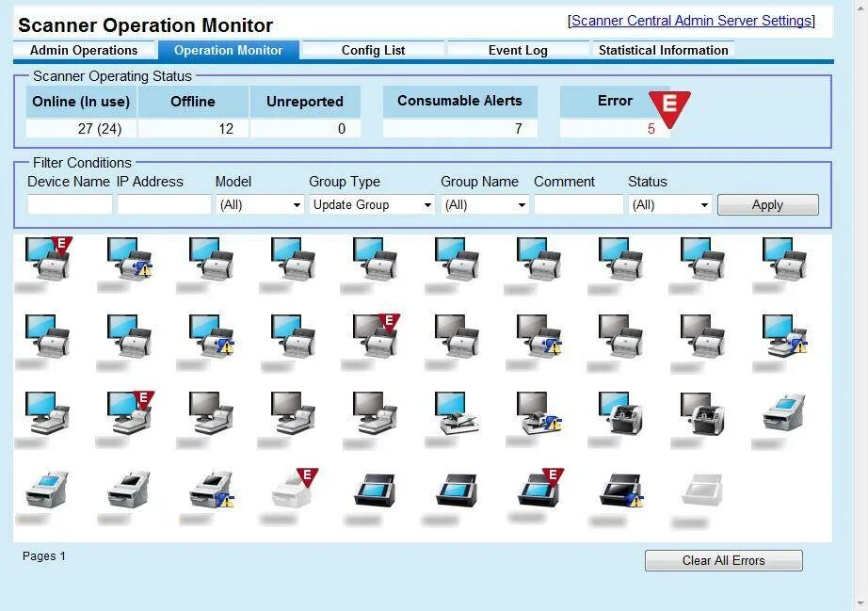Select gray-monitor open flatbed scanner with warning
The width and height of the screenshot is (868, 611).
(539, 413)
